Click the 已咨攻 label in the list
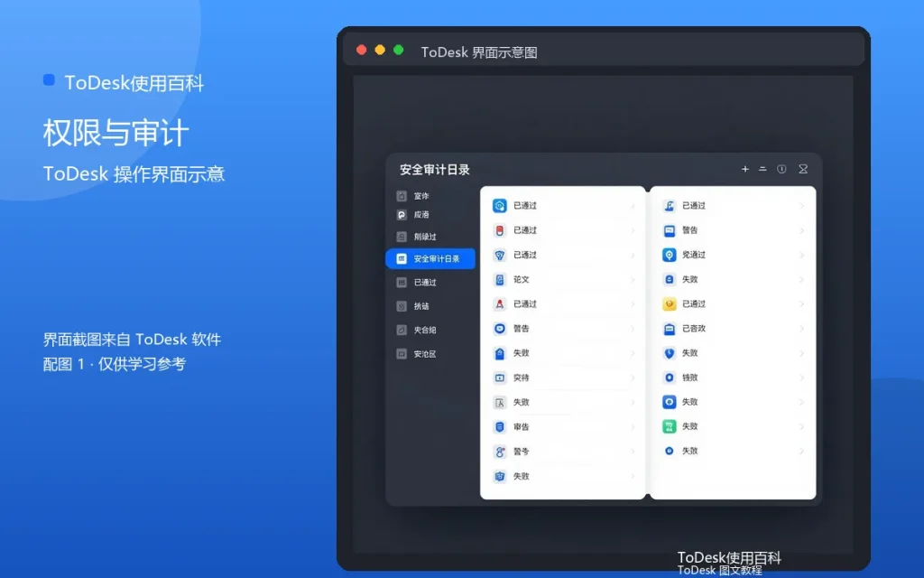 click(694, 329)
